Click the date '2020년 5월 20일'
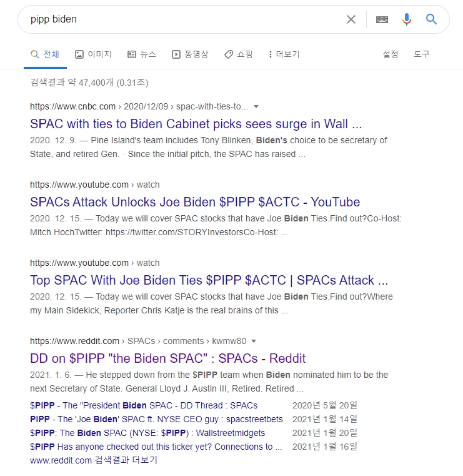 [325, 405]
